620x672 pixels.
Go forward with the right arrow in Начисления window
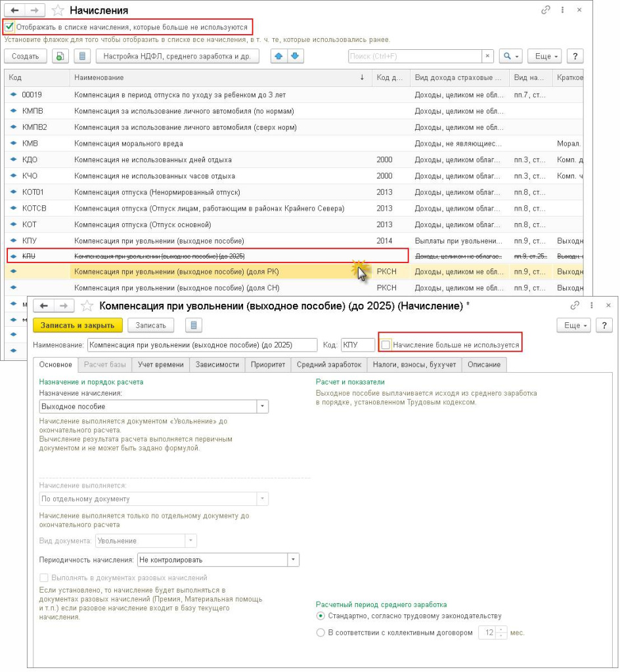[35, 10]
